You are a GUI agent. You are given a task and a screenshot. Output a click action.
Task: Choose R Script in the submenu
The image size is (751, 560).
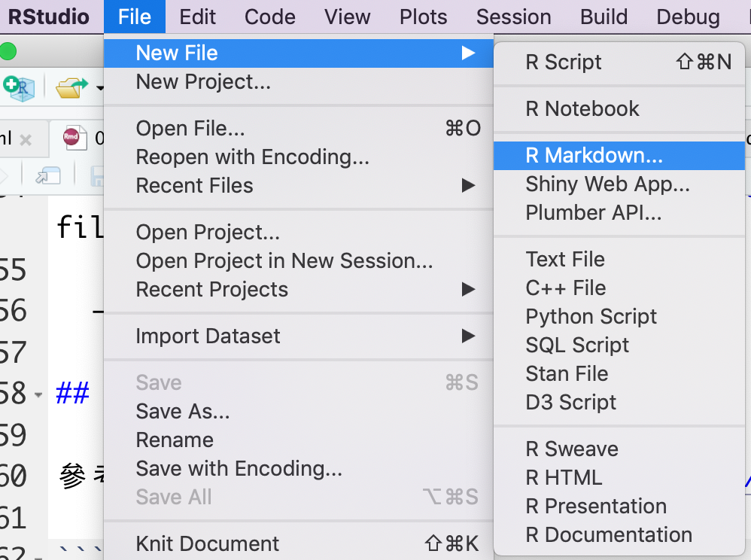pyautogui.click(x=564, y=62)
